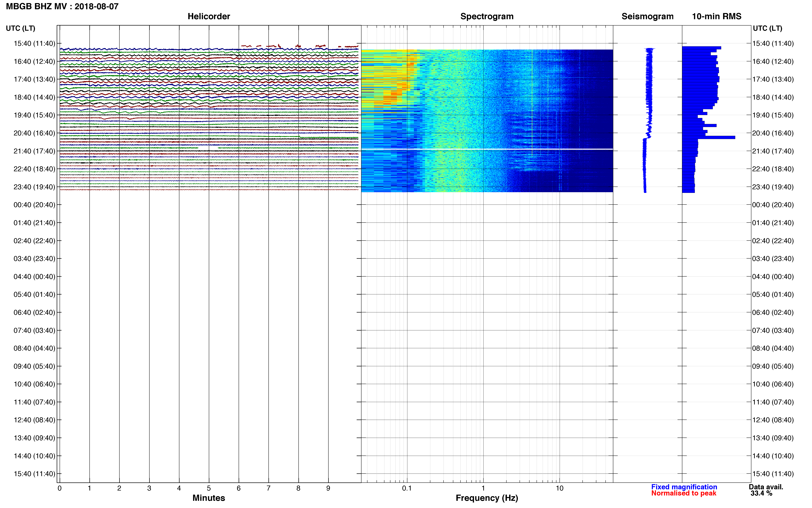Image resolution: width=812 pixels, height=508 pixels.
Task: Click the left '07:40 (03:40)' time label
Action: pos(34,330)
